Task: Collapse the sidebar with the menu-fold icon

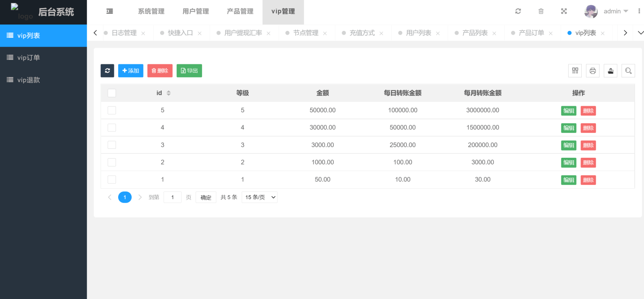Action: click(x=110, y=11)
